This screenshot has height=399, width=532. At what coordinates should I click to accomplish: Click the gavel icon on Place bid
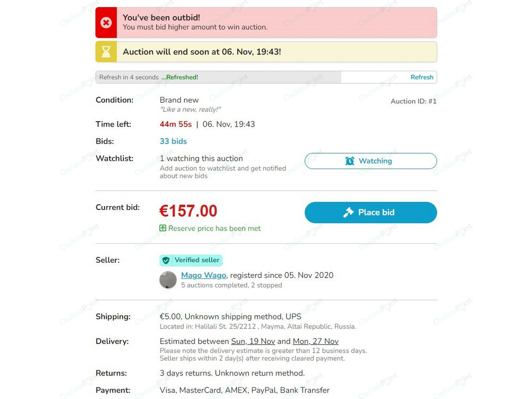tap(348, 212)
